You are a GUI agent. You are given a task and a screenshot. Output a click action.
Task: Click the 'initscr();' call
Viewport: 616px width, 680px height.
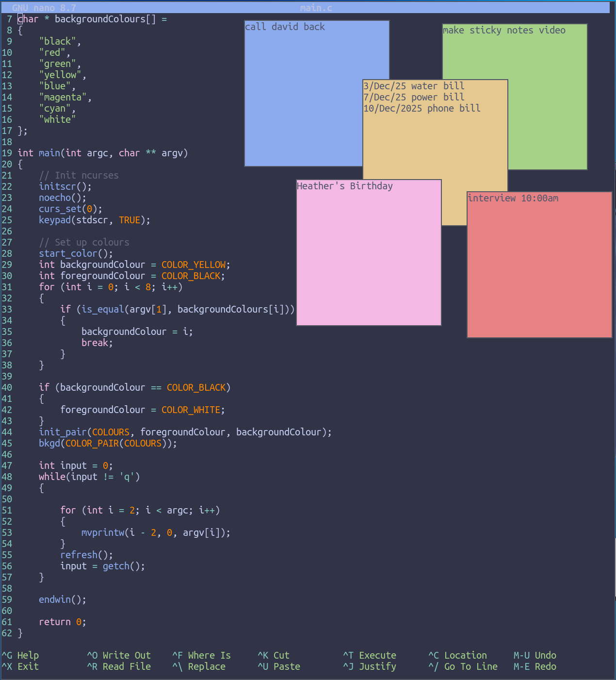pos(65,186)
